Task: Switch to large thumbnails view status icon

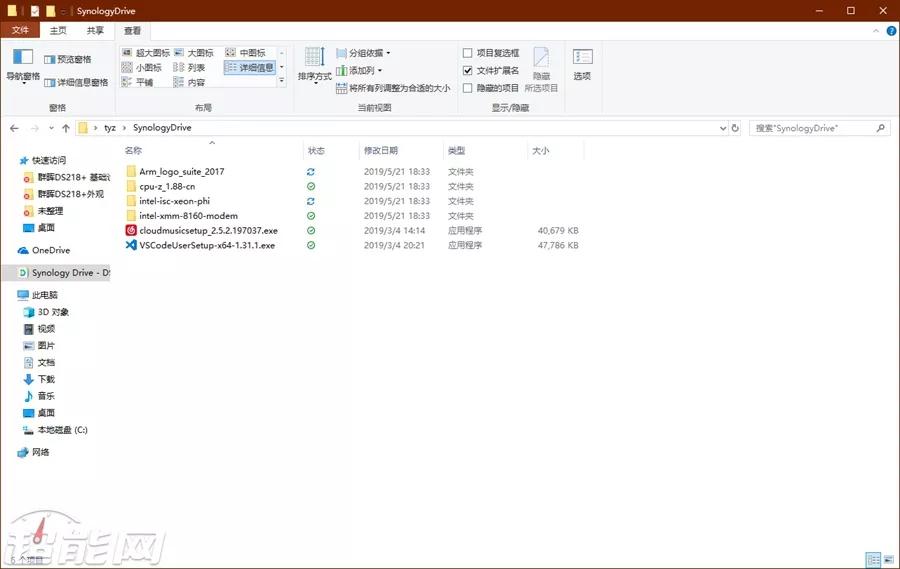Action: [889, 560]
